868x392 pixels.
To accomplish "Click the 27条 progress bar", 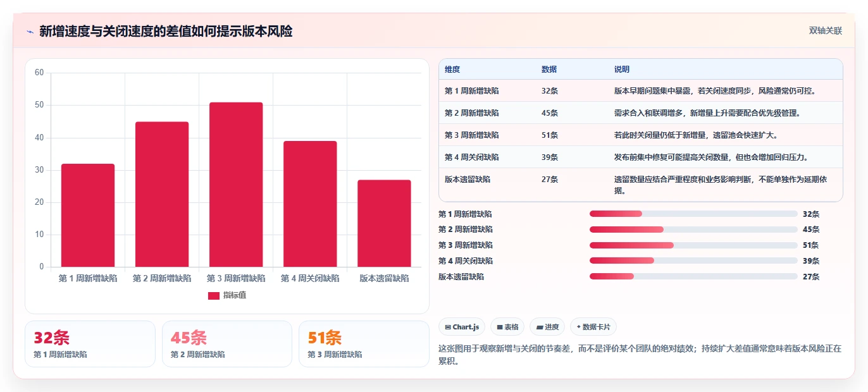I will pos(693,276).
